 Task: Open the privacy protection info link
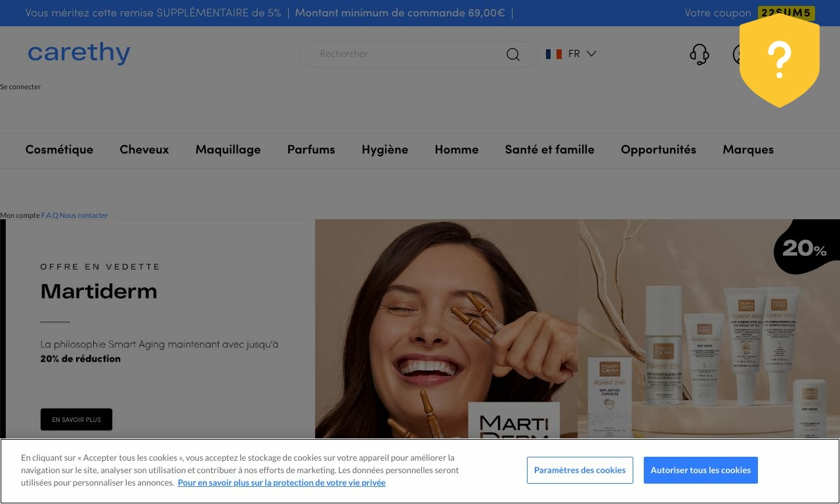pos(282,482)
